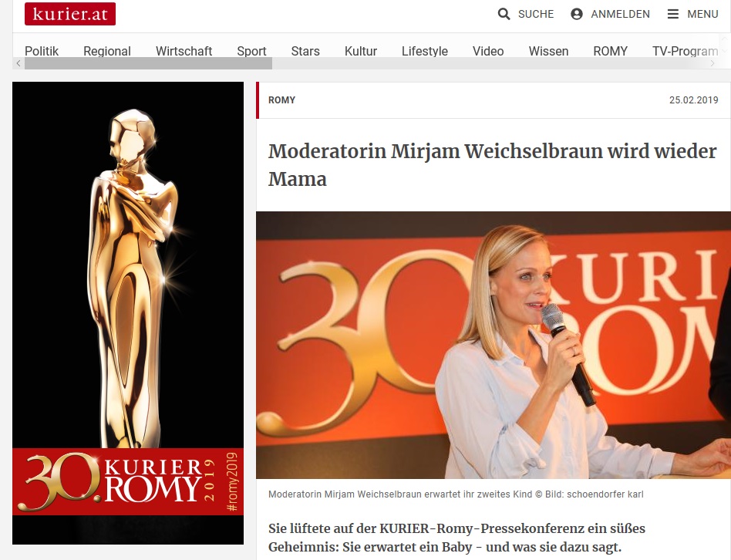This screenshot has width=731, height=560.
Task: Open the Stars section
Action: pyautogui.click(x=305, y=51)
